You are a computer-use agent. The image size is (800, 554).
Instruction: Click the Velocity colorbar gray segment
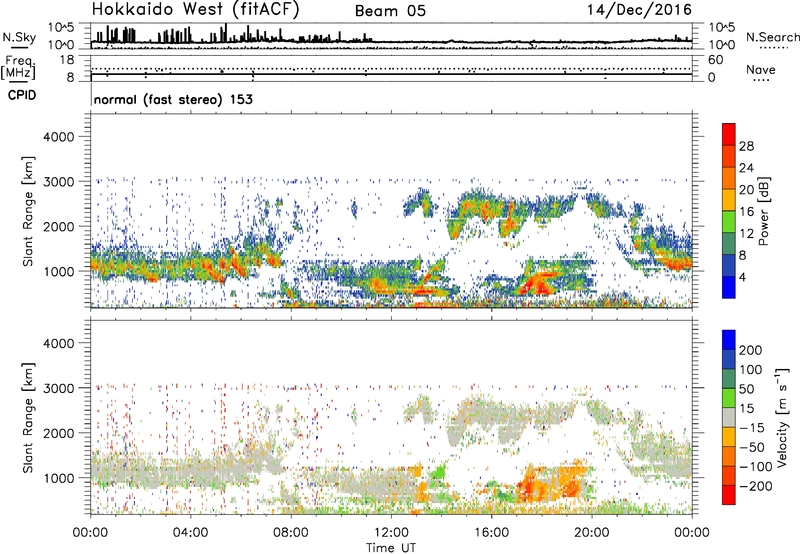[x=729, y=417]
